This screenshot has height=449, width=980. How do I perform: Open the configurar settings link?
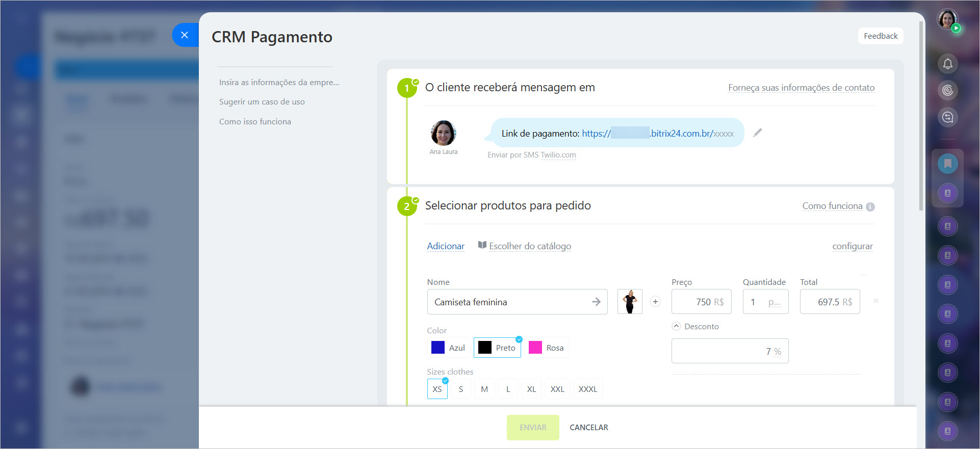point(853,246)
